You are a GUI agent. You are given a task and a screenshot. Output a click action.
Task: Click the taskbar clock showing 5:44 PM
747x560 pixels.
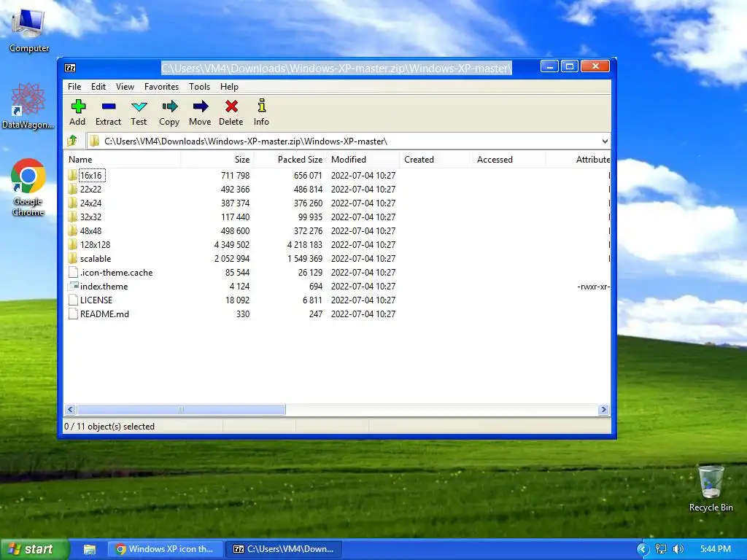tap(716, 549)
